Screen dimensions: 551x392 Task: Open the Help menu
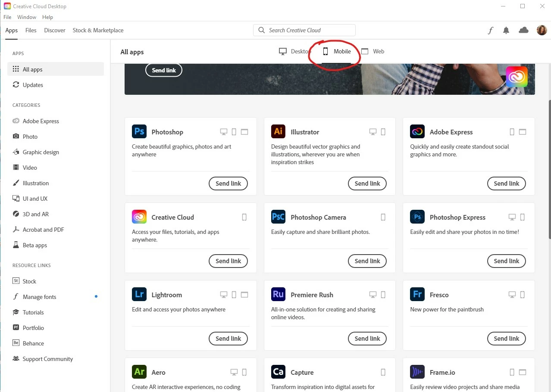click(x=47, y=17)
